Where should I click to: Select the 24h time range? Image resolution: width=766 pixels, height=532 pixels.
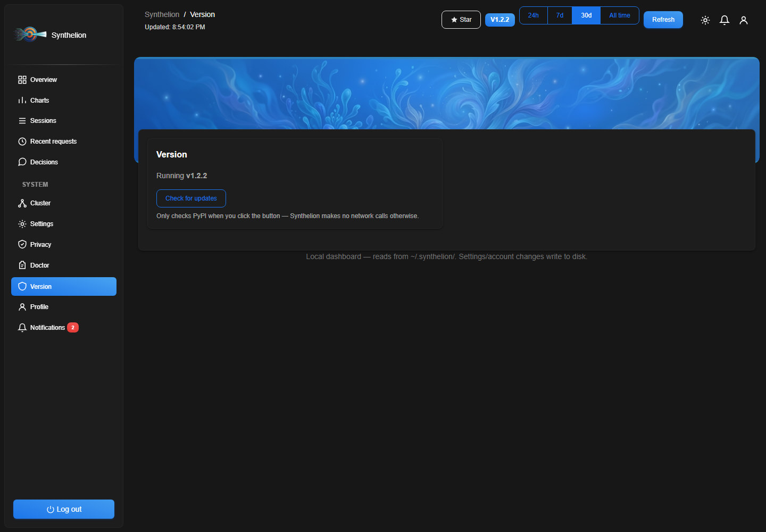tap(534, 15)
